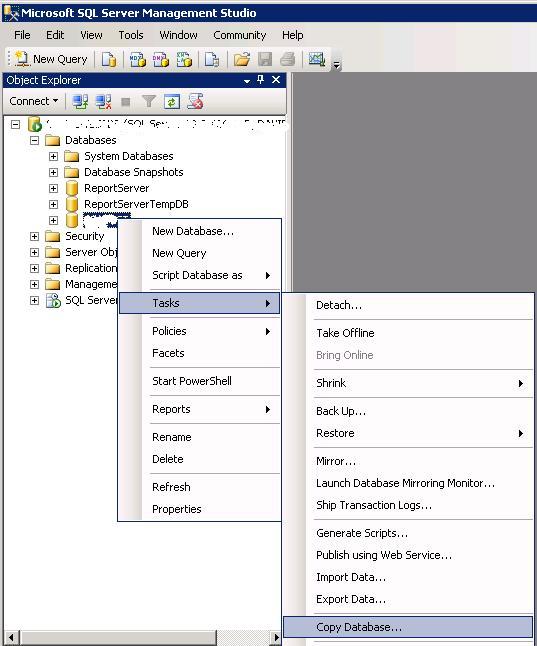This screenshot has height=646, width=537.
Task: Expand the Database Snapshots node
Action: [53, 172]
